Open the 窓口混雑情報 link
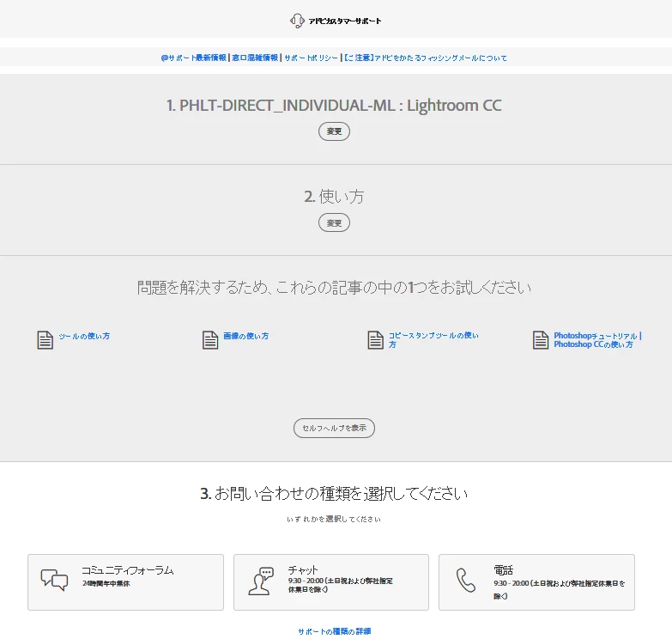Screen dimensions: 672x639 255,58
